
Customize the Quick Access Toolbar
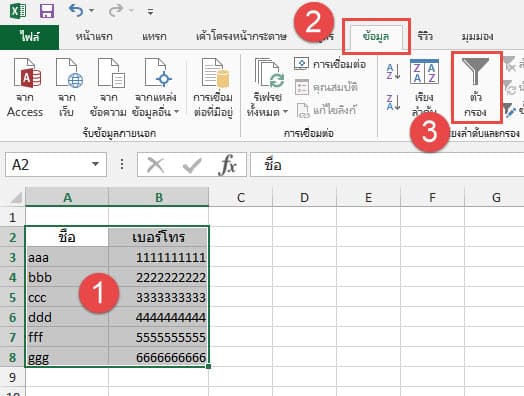click(x=150, y=12)
